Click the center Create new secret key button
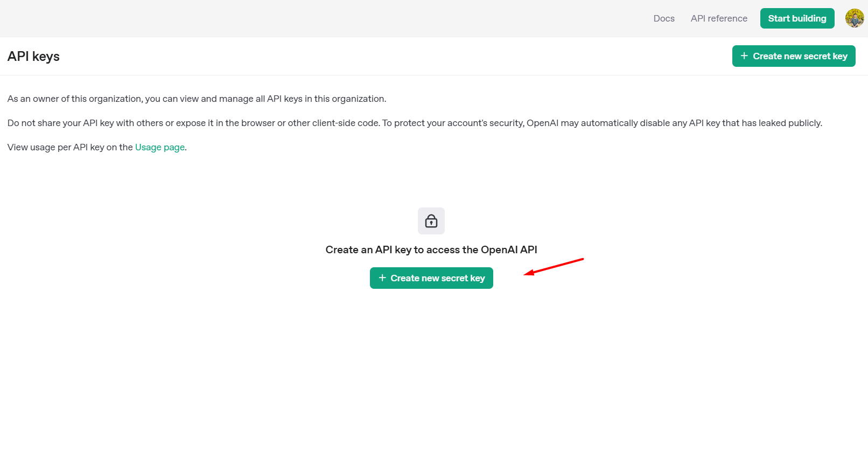Image resolution: width=868 pixels, height=465 pixels. [431, 278]
